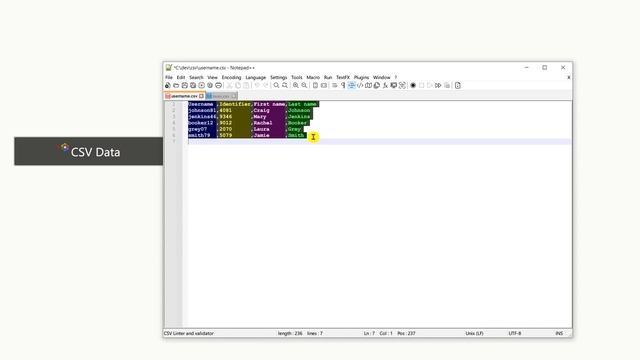The width and height of the screenshot is (640, 360).
Task: Click Unix (LF) in the status bar
Action: pyautogui.click(x=474, y=333)
